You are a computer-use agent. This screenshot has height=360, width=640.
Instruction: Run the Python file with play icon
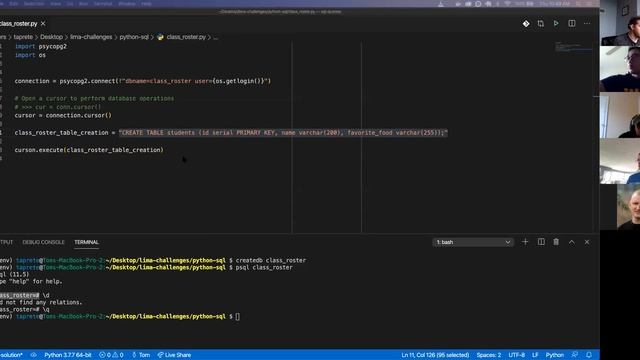coord(556,24)
